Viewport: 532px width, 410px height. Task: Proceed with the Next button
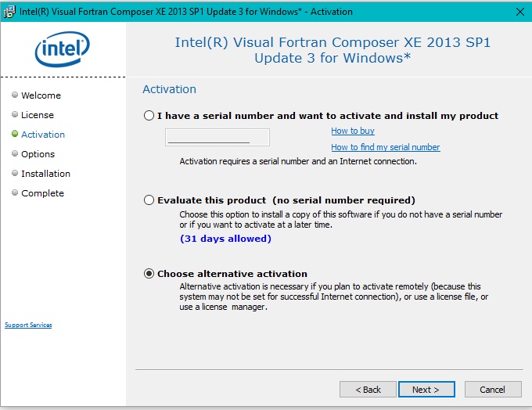coord(426,390)
